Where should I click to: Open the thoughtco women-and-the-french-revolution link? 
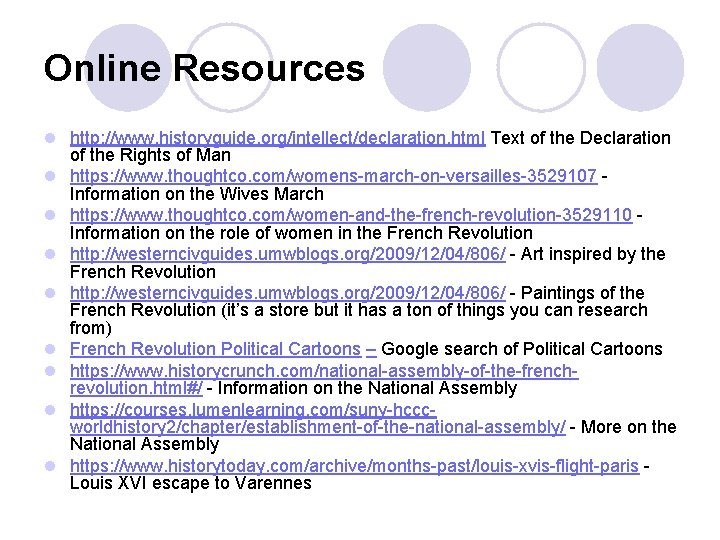pyautogui.click(x=351, y=215)
